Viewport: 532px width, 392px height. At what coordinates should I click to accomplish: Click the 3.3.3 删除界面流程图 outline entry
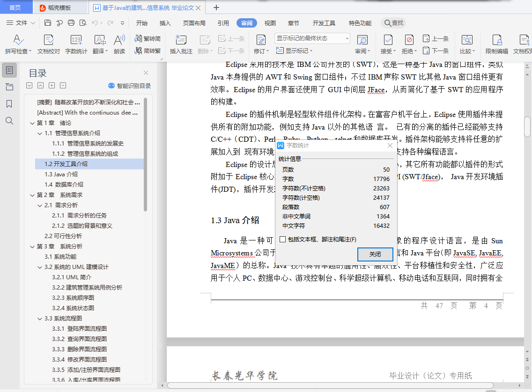coord(80,349)
